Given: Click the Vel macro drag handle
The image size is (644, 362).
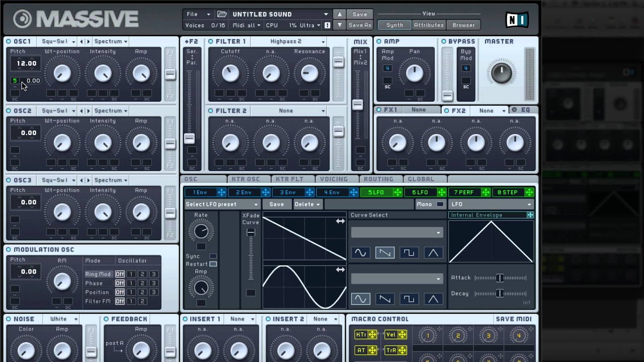Looking at the screenshot, I should 402,335.
